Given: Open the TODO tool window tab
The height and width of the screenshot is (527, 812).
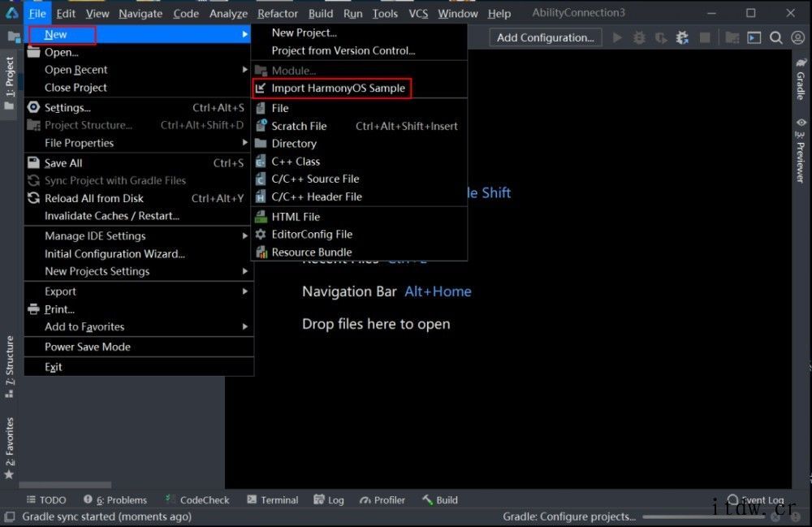Looking at the screenshot, I should click(x=46, y=500).
